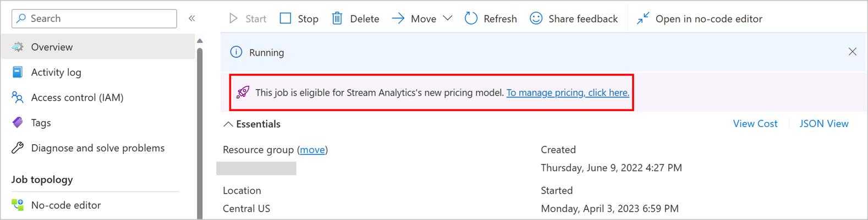Follow the 'To manage pricing, click here' link
Image resolution: width=868 pixels, height=220 pixels.
[568, 92]
